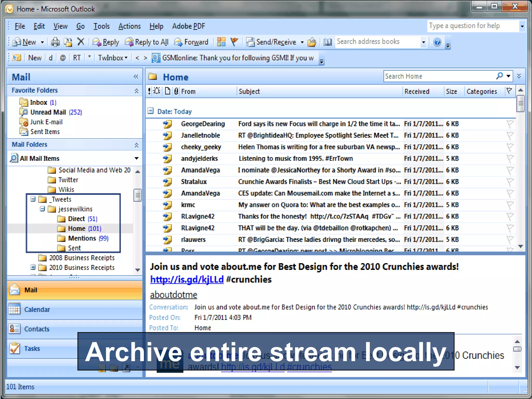Viewport: 532px width, 399px height.
Task: Open the Tools menu
Action: [102, 26]
